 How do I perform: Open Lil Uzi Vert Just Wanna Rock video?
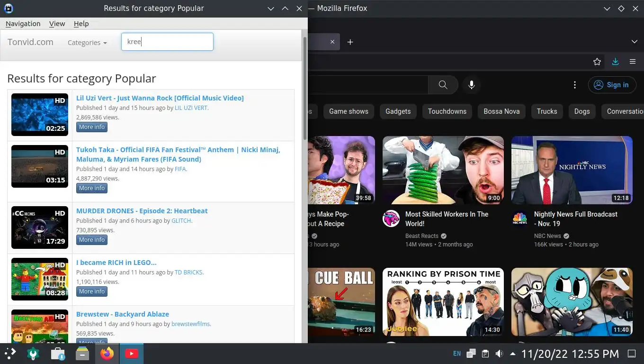[160, 98]
